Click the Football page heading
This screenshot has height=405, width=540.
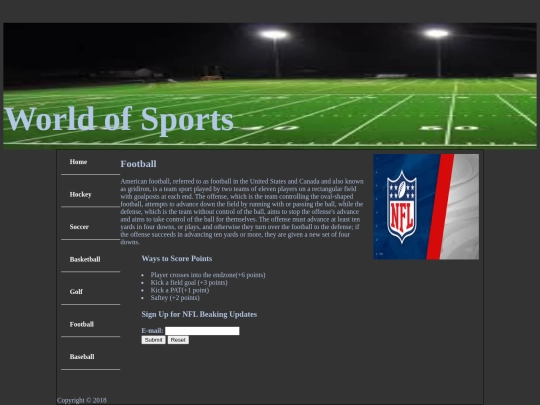coord(138,164)
